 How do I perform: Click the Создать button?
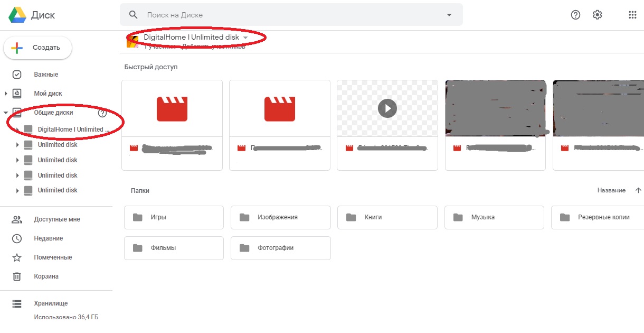coord(38,48)
